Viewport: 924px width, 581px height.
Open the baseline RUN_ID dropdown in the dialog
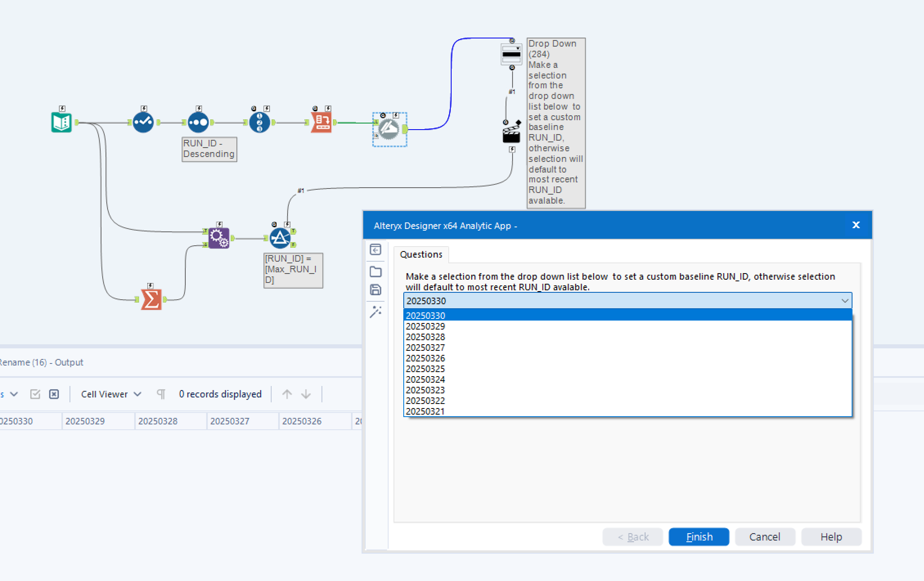point(845,301)
